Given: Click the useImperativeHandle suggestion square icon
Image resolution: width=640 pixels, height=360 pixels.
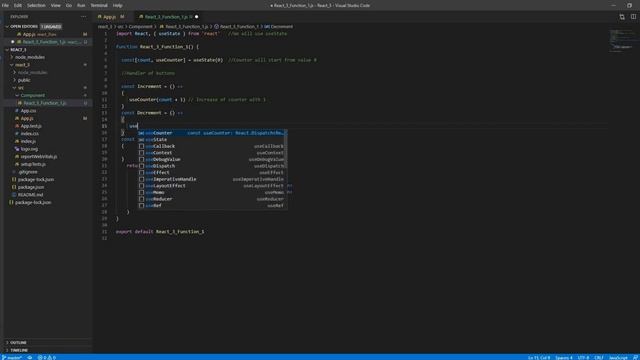Looking at the screenshot, I should coord(141,179).
